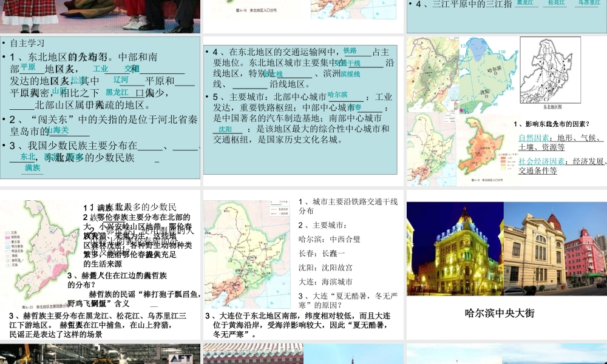Click the night photo of the Harbin building
Viewport: 607px width, 364px height.
click(455, 249)
